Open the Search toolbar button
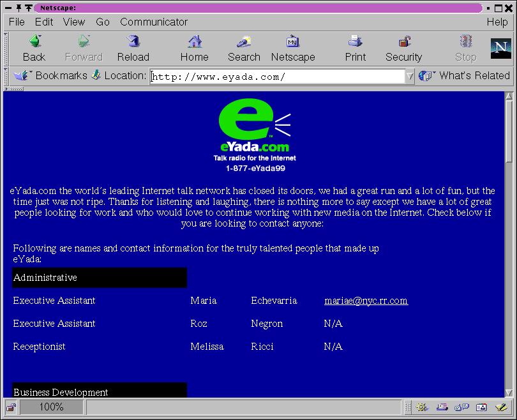517x420 pixels. point(244,41)
